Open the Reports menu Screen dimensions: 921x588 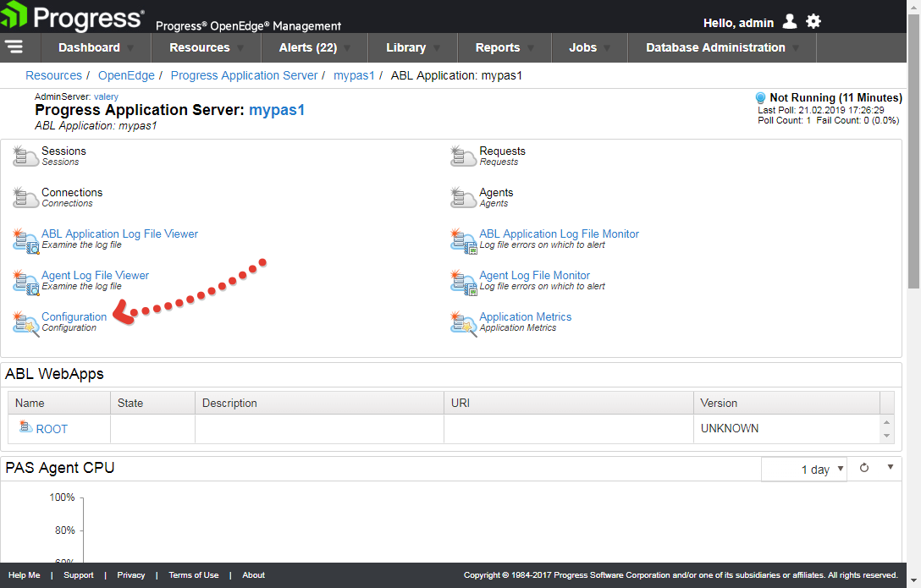pos(505,47)
